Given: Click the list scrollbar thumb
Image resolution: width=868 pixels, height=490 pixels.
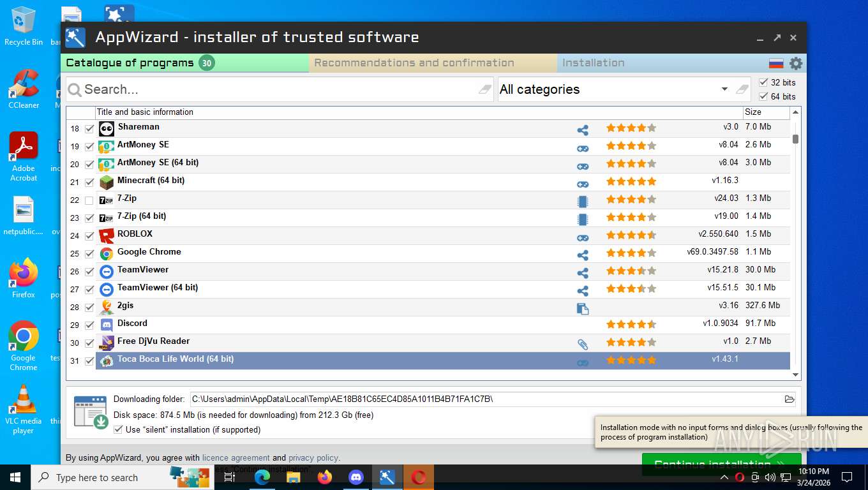Looking at the screenshot, I should (x=795, y=139).
